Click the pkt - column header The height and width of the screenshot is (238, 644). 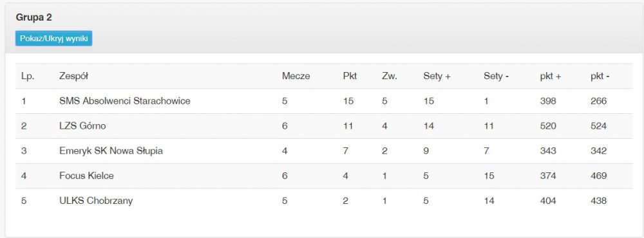coord(600,76)
